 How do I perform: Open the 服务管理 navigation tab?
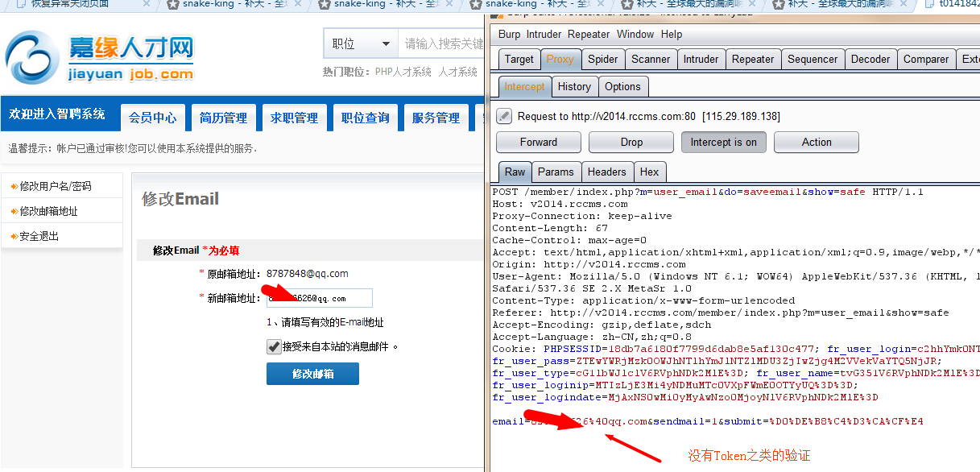coord(436,118)
